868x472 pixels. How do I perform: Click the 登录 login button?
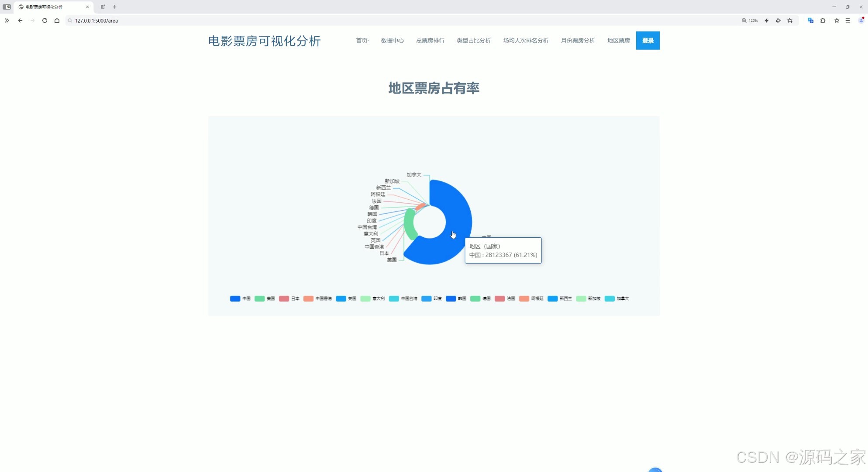[648, 40]
